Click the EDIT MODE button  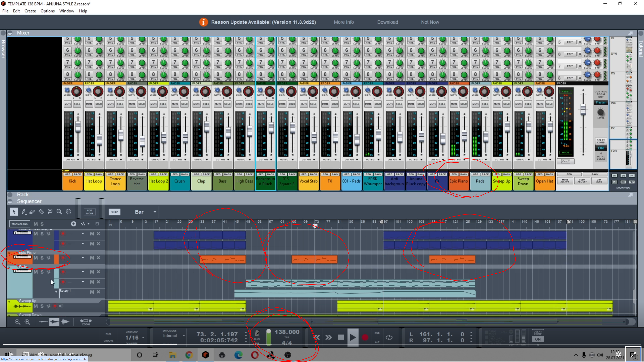tap(90, 212)
